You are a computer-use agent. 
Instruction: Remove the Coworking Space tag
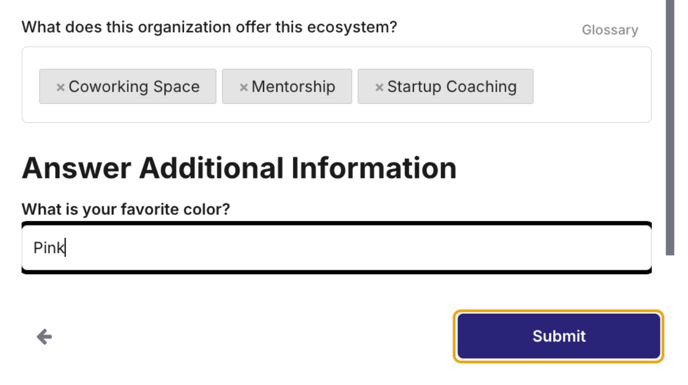[61, 87]
